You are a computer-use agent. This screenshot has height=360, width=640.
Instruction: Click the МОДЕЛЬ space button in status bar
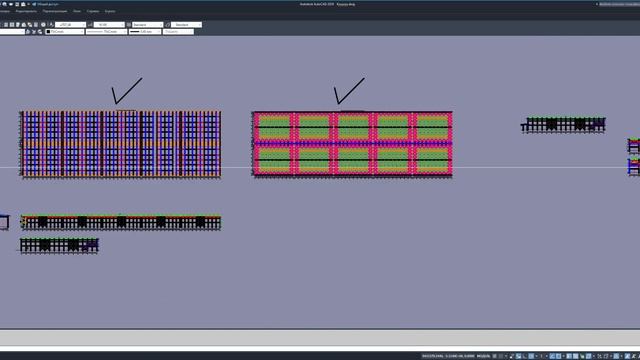pyautogui.click(x=483, y=356)
